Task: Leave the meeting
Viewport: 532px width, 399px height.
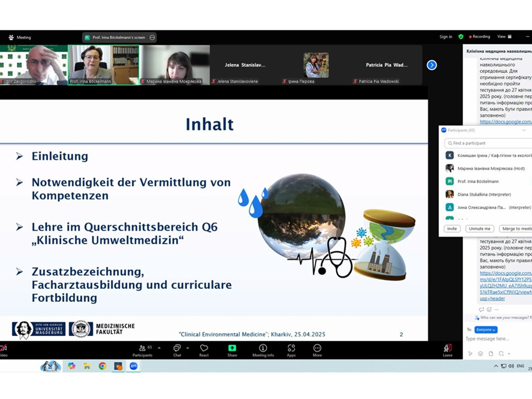Action: pyautogui.click(x=447, y=351)
